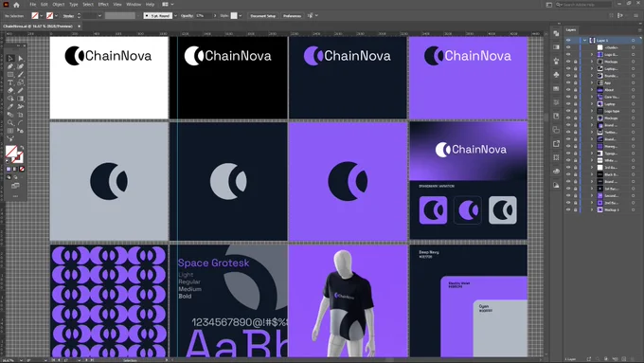This screenshot has width=644, height=363.
Task: Toggle visibility of Logo type layer
Action: 568,111
